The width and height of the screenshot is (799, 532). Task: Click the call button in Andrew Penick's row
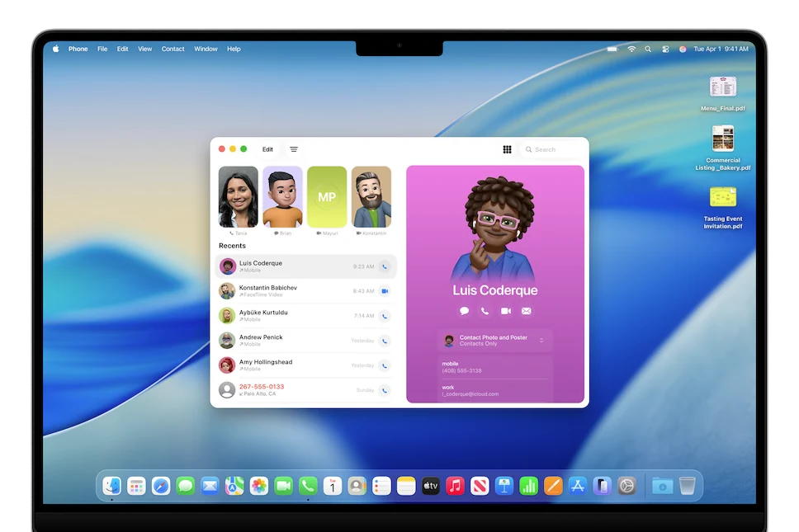pyautogui.click(x=385, y=341)
